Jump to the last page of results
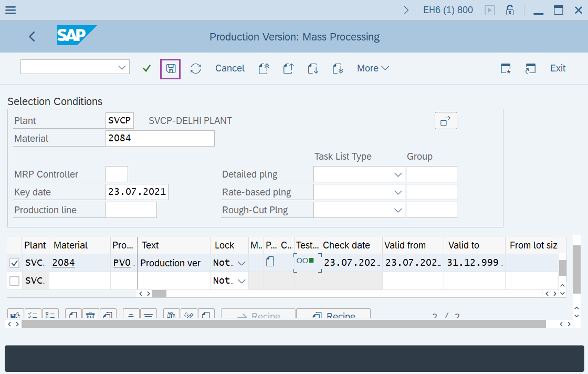Viewport: 588px width, 374px height. (x=338, y=68)
